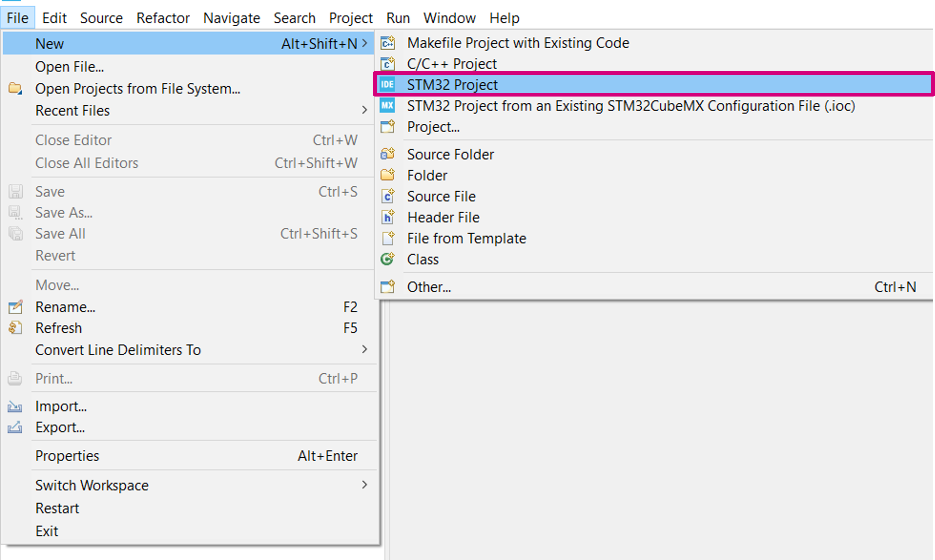Viewport: 935px width, 560px height.
Task: Create a new Source Folder
Action: (450, 154)
